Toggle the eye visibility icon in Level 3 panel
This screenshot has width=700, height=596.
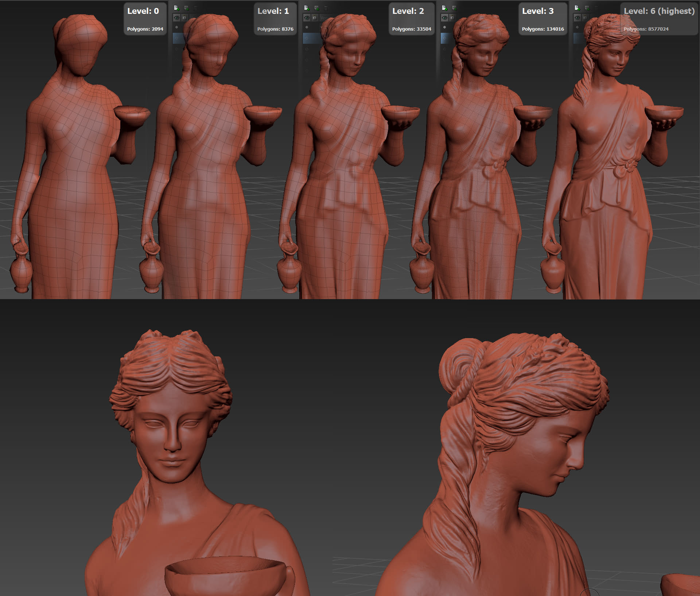pyautogui.click(x=444, y=18)
